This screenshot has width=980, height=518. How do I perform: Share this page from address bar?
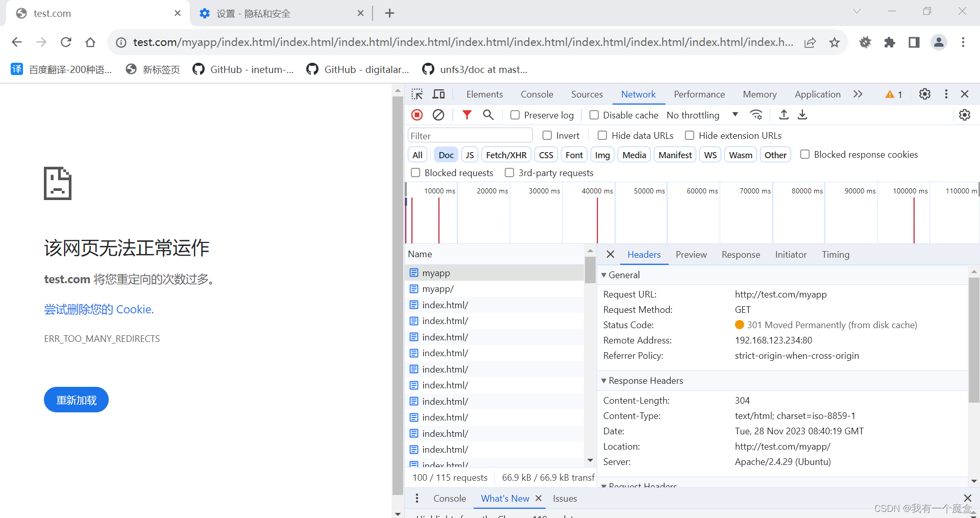(810, 42)
